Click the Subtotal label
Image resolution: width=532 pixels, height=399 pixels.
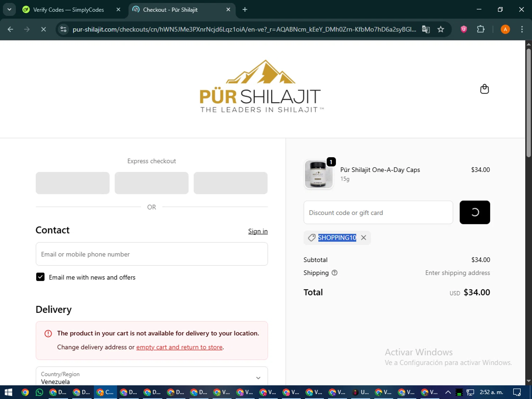[x=315, y=260]
